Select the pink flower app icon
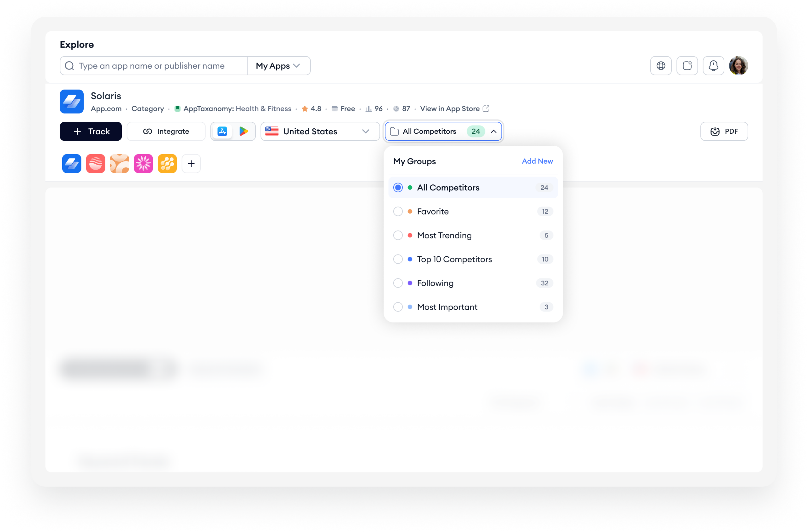Screen dimensions: 808x532 coord(143,164)
